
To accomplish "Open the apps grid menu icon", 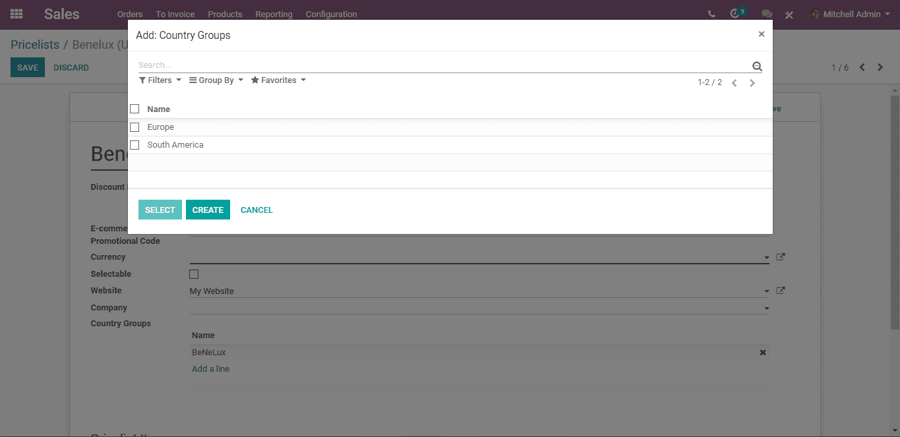I will [17, 14].
